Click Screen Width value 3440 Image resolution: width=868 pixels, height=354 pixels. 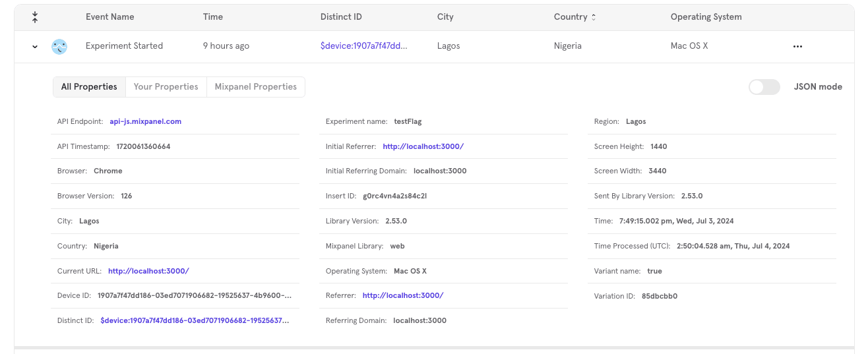[658, 171]
